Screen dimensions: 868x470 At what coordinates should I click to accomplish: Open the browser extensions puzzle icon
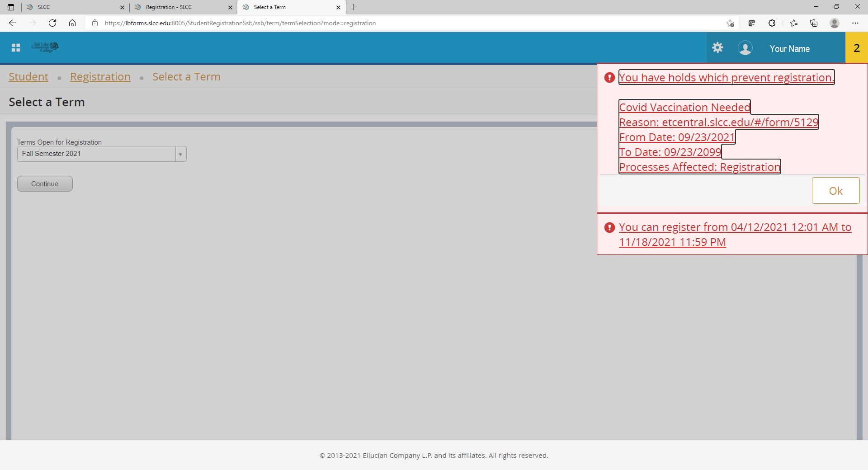click(x=772, y=23)
